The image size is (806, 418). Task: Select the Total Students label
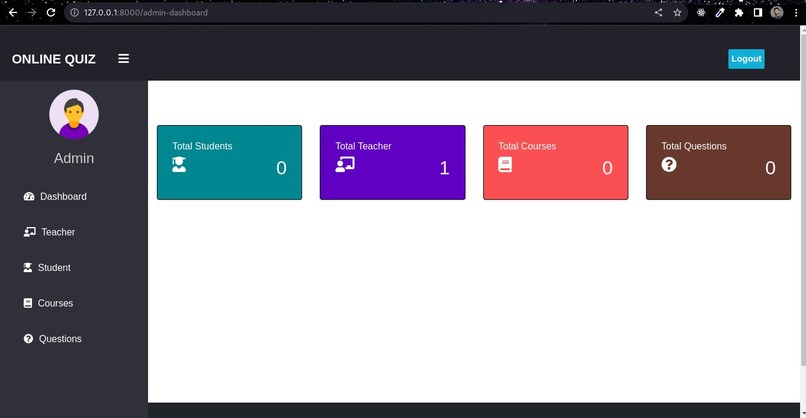202,146
